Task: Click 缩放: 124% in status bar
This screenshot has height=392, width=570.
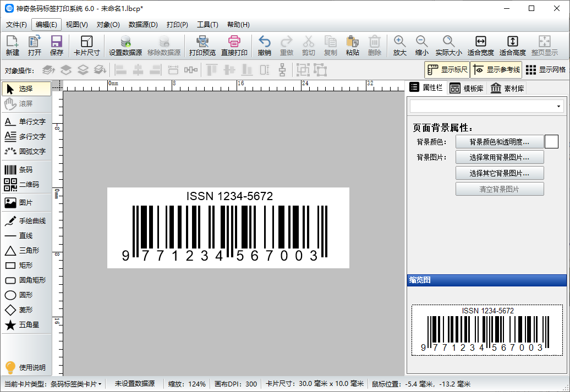Action: 187,384
